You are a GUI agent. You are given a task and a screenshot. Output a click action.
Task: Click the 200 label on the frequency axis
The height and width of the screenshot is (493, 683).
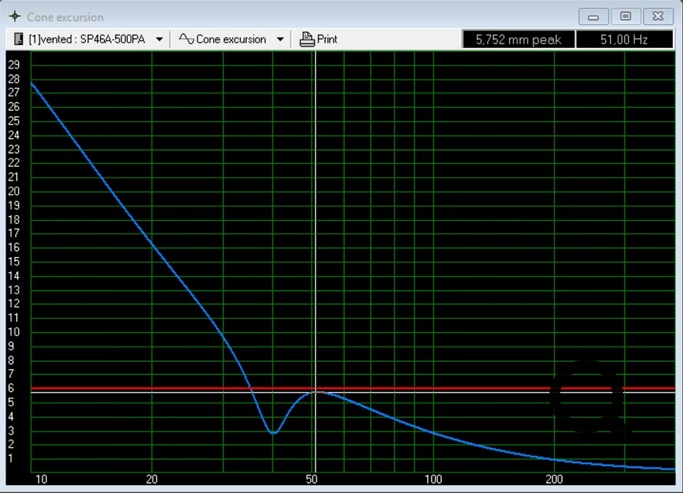pos(554,479)
